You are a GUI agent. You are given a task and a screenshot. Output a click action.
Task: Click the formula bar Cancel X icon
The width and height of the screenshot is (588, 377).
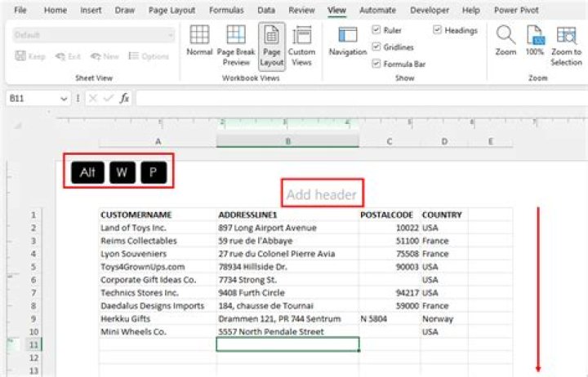pyautogui.click(x=93, y=98)
